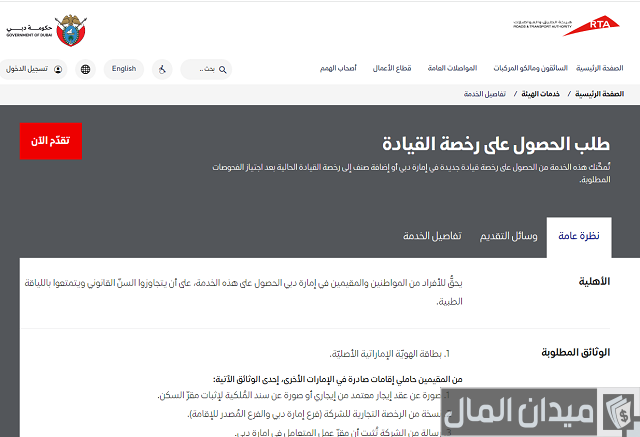Open أصحاب الهمم menu
The width and height of the screenshot is (640, 437).
pyautogui.click(x=338, y=68)
